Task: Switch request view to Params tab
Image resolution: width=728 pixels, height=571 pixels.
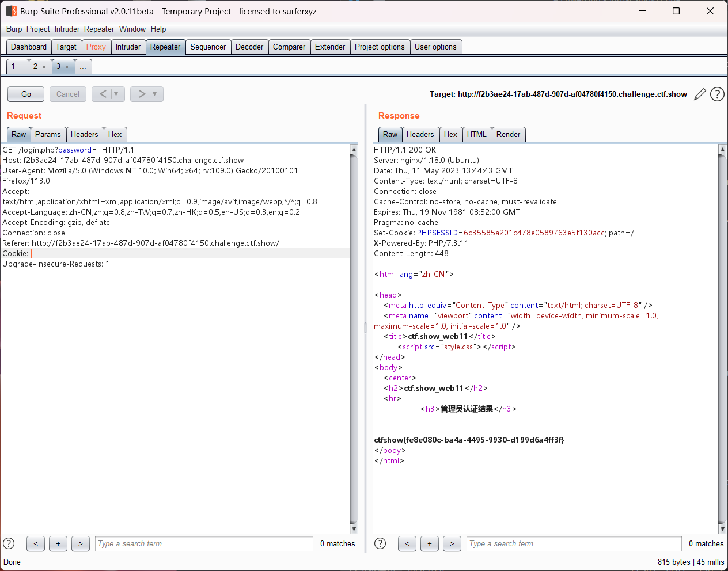Action: pos(48,134)
